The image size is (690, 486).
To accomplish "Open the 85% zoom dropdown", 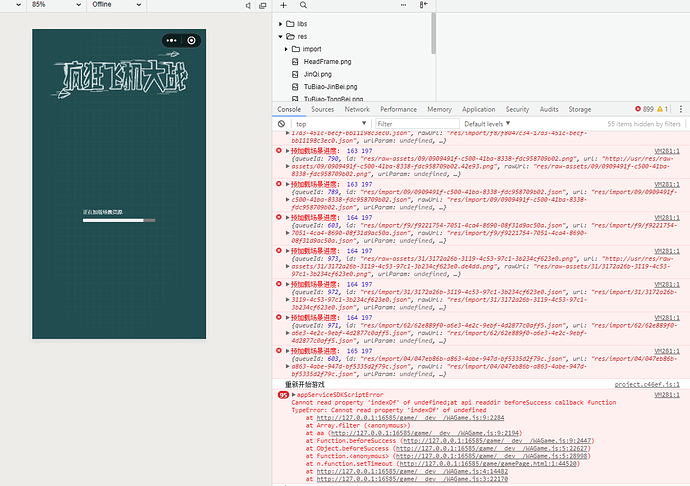I will coord(56,4).
